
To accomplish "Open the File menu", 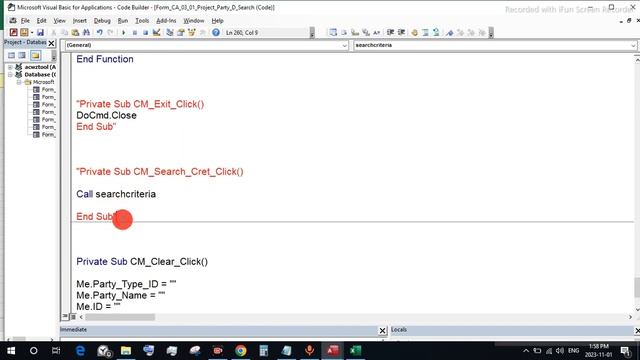I will coord(25,20).
